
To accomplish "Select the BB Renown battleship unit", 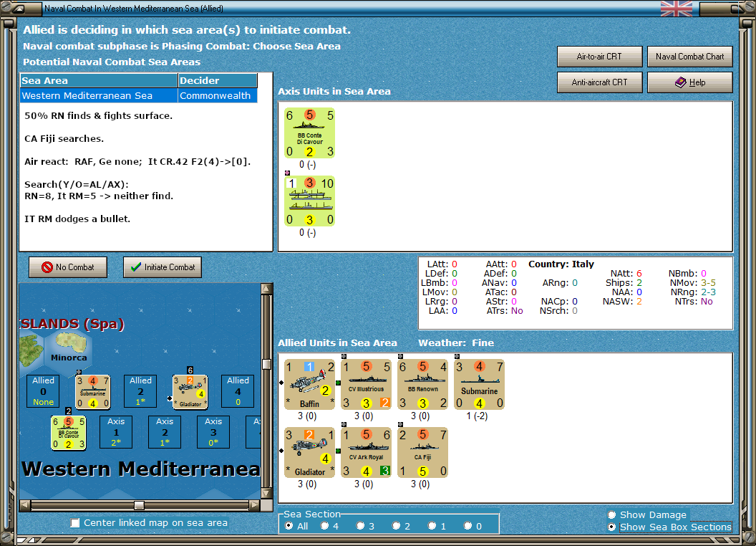I will [423, 385].
